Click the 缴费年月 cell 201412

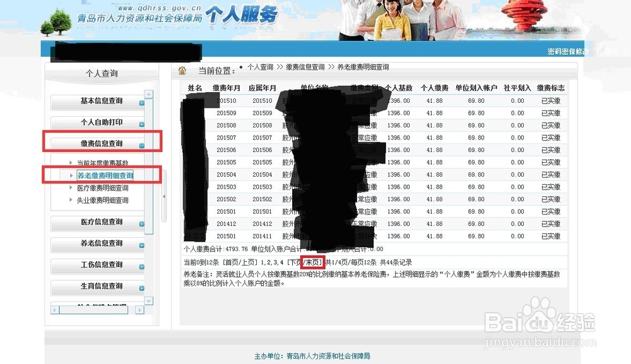click(x=227, y=223)
